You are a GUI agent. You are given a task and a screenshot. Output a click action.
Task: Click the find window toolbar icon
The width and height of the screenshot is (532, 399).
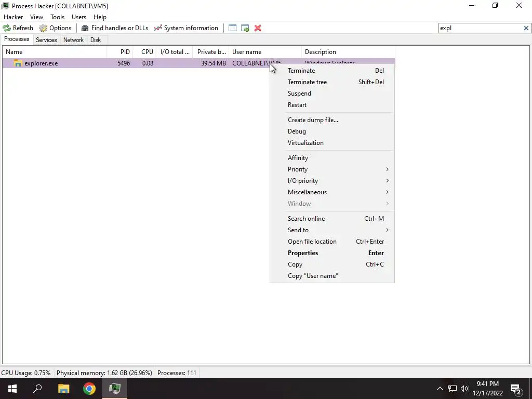(x=232, y=28)
